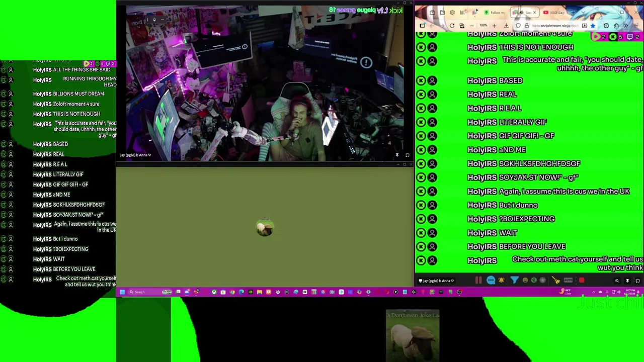Click the socialstream.ninja address bar
The height and width of the screenshot is (362, 644).
click(555, 26)
